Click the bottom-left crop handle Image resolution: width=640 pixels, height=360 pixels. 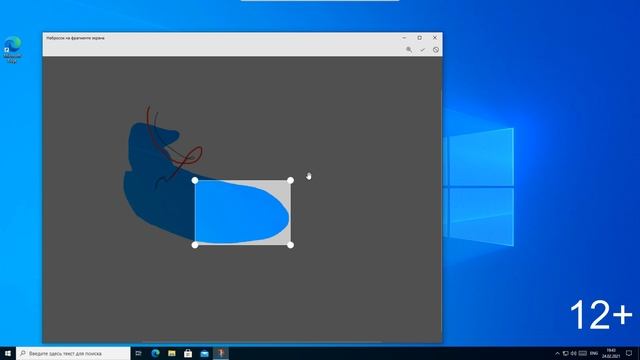click(195, 245)
